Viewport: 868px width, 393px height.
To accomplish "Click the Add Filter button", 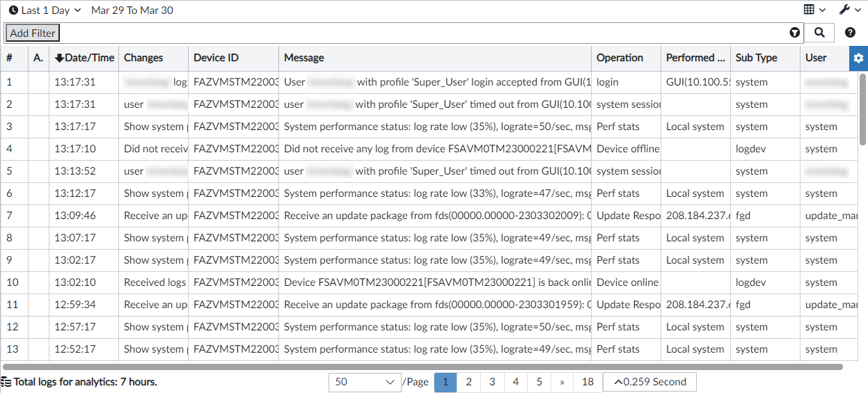I will (x=33, y=33).
